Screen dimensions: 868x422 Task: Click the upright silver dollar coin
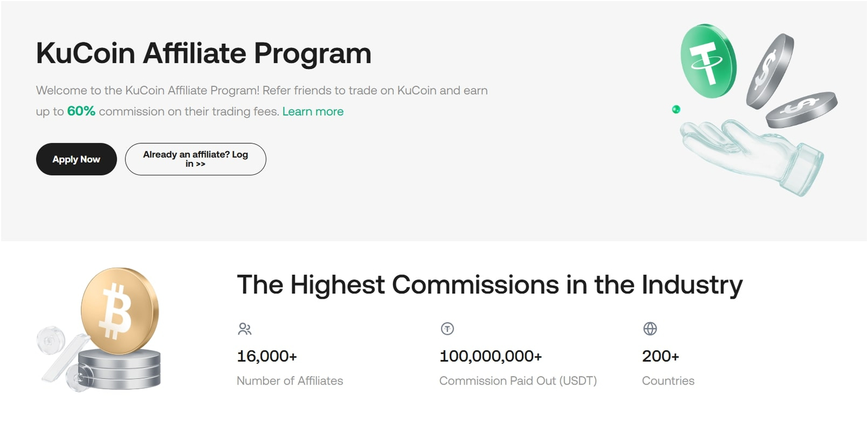[x=770, y=71]
